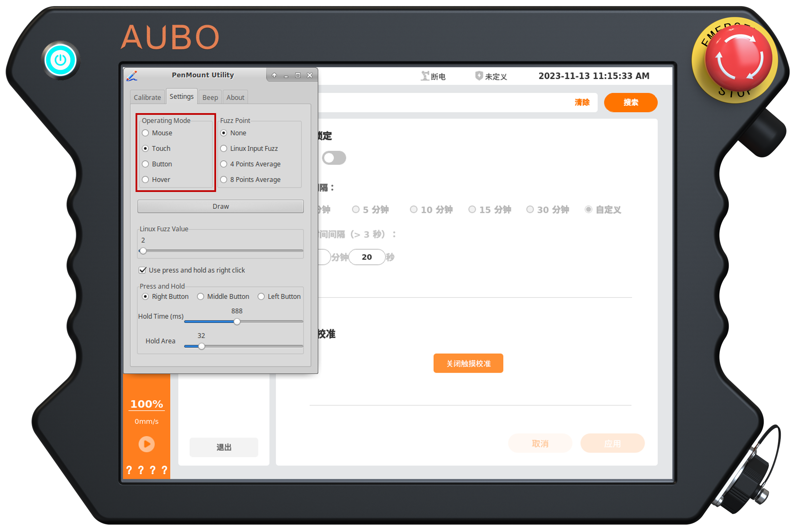Select Middle Button for Press and Hold
The width and height of the screenshot is (796, 532).
[223, 297]
